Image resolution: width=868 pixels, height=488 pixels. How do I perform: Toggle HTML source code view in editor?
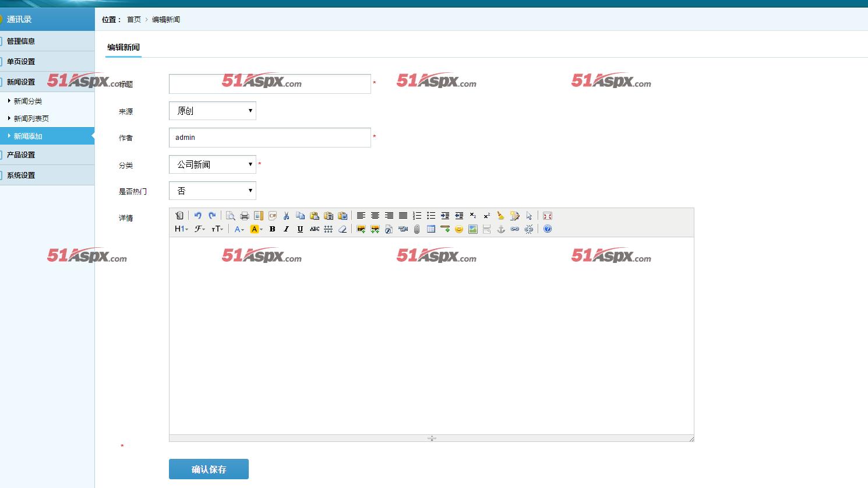point(179,216)
